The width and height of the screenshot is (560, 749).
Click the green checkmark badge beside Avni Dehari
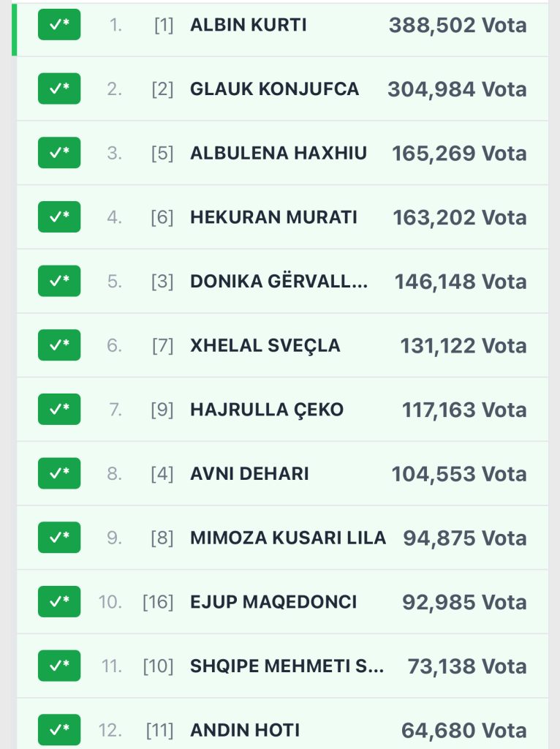(59, 474)
